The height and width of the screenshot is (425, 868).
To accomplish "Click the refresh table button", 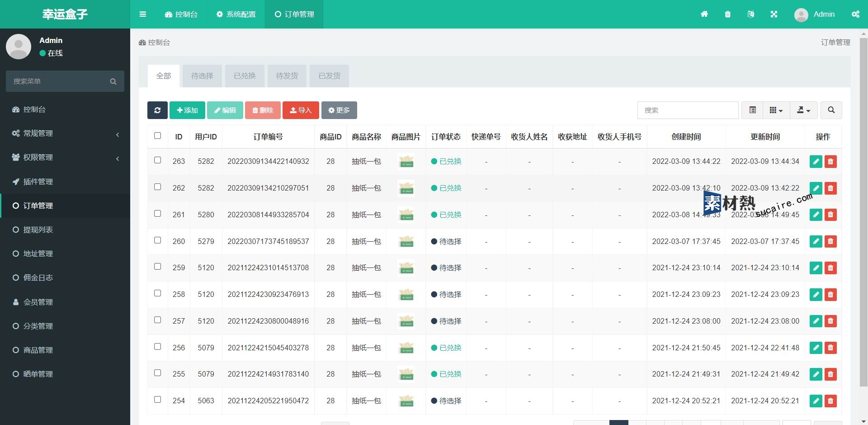I will click(157, 110).
